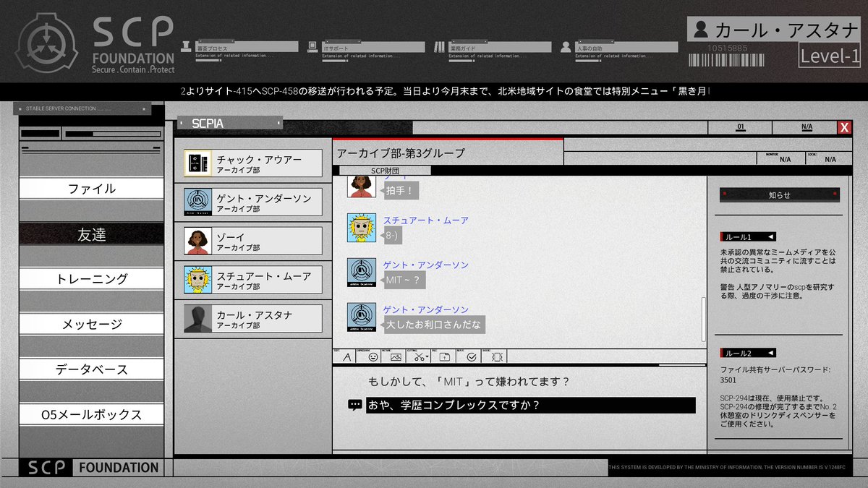
Task: Open the O5メールボックス menu
Action: click(92, 415)
